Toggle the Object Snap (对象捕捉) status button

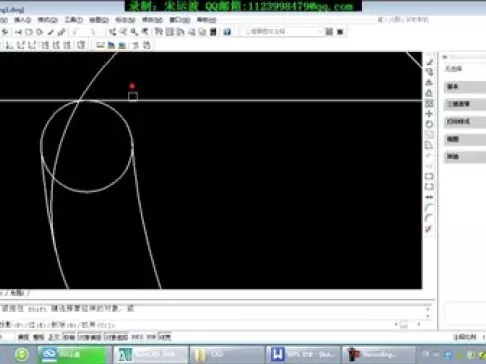coord(90,337)
